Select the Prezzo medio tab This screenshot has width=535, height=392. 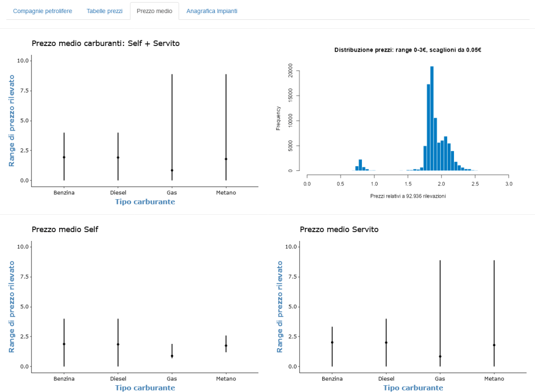pos(154,11)
